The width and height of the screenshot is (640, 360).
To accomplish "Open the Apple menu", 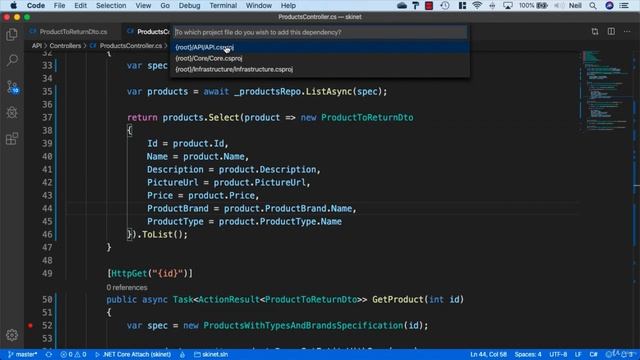I will 13,5.
